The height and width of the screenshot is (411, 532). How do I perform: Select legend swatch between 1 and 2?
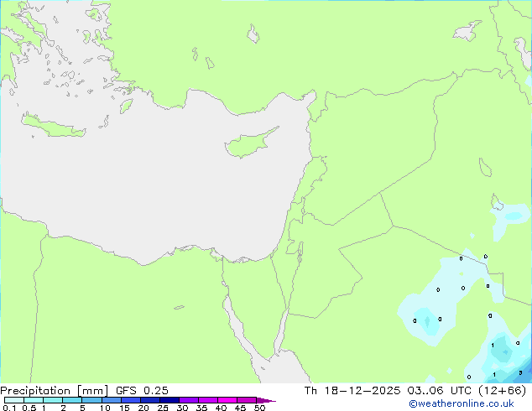pos(53,400)
